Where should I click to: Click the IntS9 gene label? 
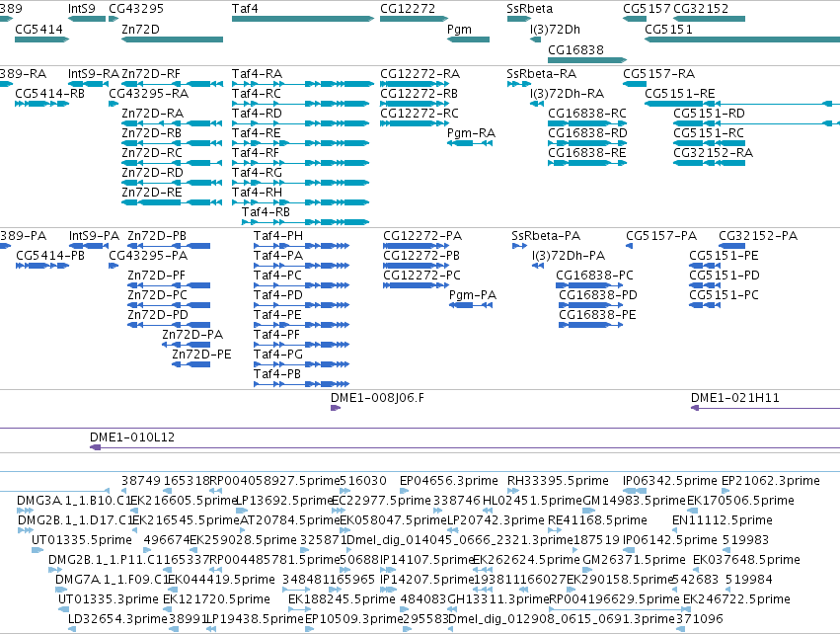tap(81, 9)
